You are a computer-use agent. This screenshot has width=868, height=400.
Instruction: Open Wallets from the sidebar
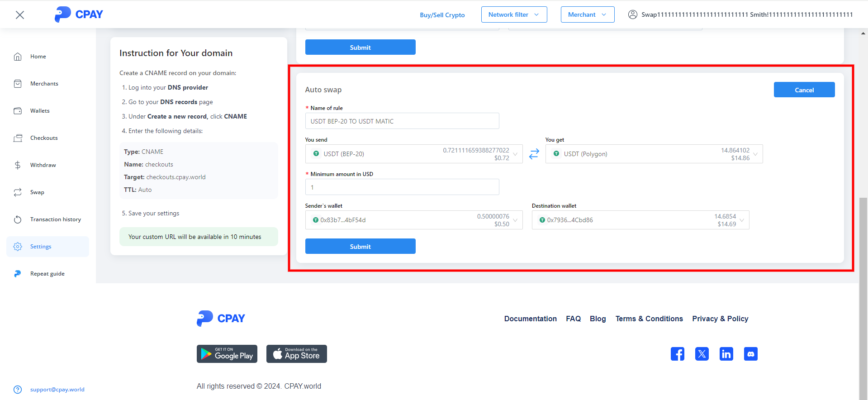click(x=40, y=111)
